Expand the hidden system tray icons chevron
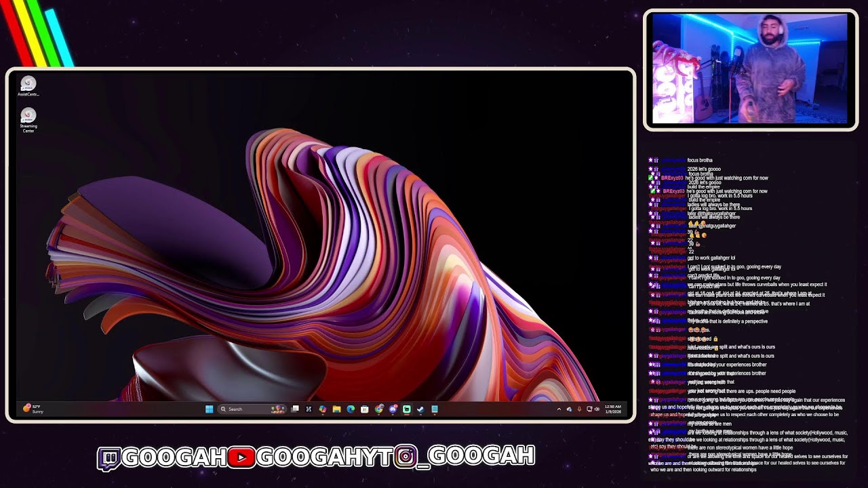868x488 pixels. (559, 409)
